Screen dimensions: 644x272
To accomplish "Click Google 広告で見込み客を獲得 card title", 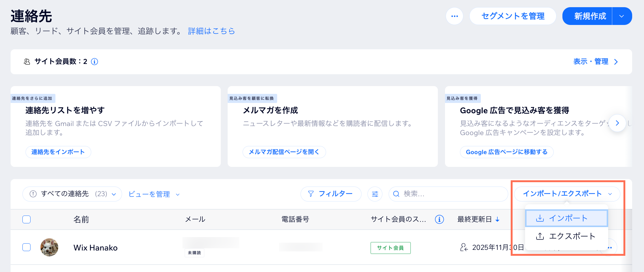I will (514, 110).
